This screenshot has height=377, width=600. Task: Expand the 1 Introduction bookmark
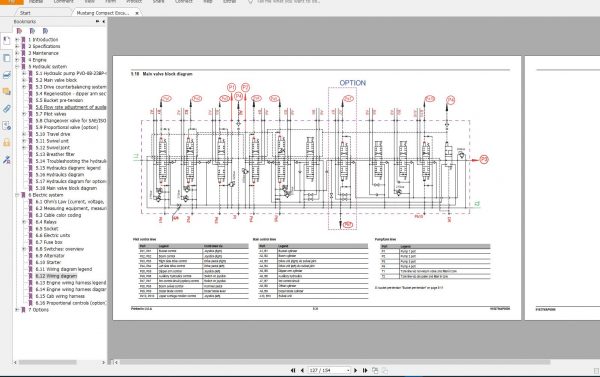coord(17,39)
